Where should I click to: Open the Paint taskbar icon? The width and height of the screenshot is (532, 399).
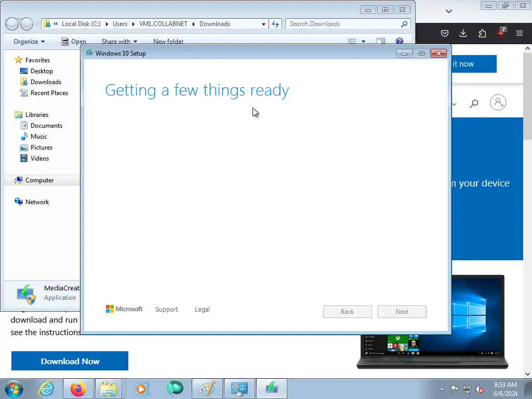pyautogui.click(x=207, y=389)
